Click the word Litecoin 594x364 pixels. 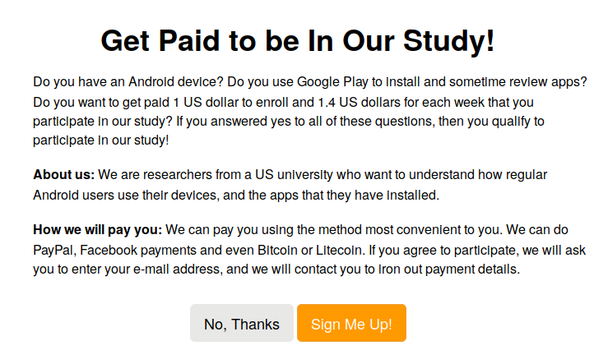[339, 250]
